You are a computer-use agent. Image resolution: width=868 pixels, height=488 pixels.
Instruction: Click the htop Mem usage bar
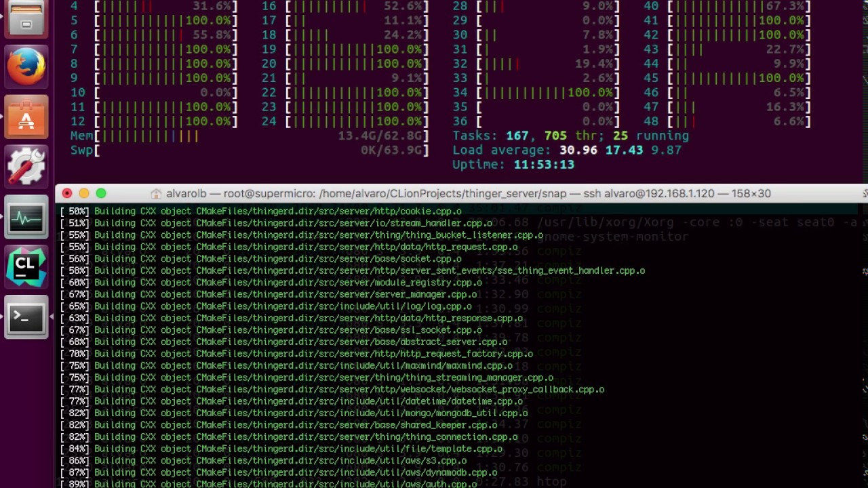tap(250, 136)
